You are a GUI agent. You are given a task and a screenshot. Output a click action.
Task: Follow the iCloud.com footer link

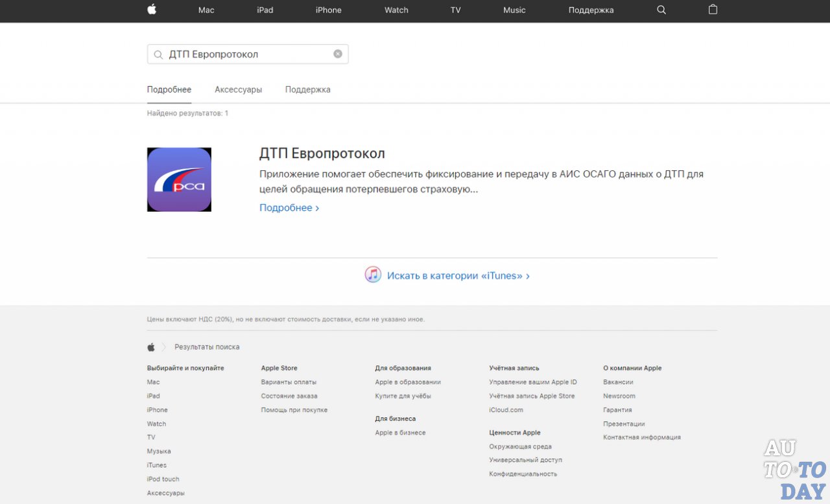pyautogui.click(x=506, y=409)
